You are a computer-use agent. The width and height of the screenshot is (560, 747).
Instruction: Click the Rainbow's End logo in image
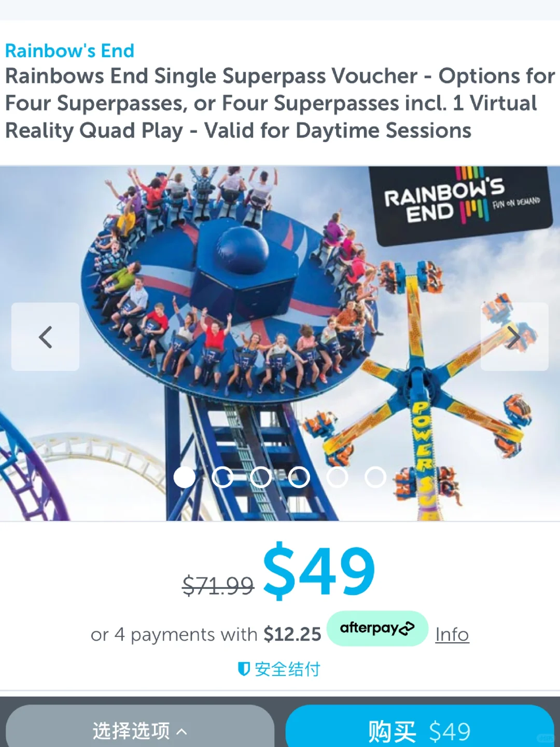click(460, 205)
